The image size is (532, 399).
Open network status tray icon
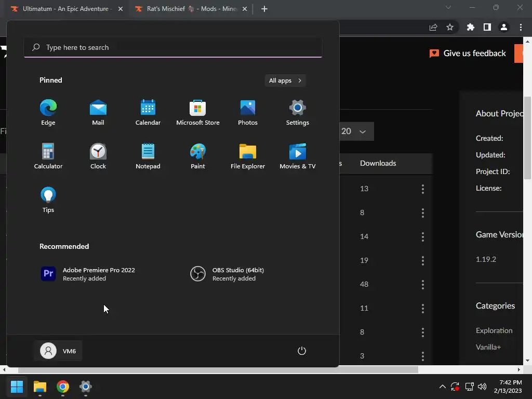point(469,387)
